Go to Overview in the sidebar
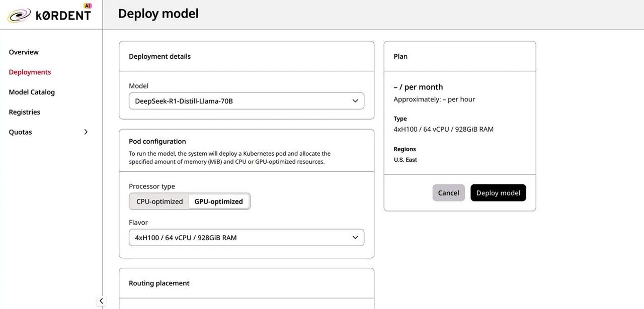Viewport: 644px width, 309px height. click(x=24, y=52)
